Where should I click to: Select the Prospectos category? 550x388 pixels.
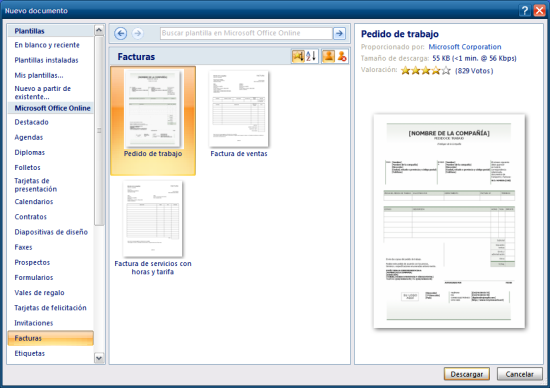pyautogui.click(x=32, y=262)
